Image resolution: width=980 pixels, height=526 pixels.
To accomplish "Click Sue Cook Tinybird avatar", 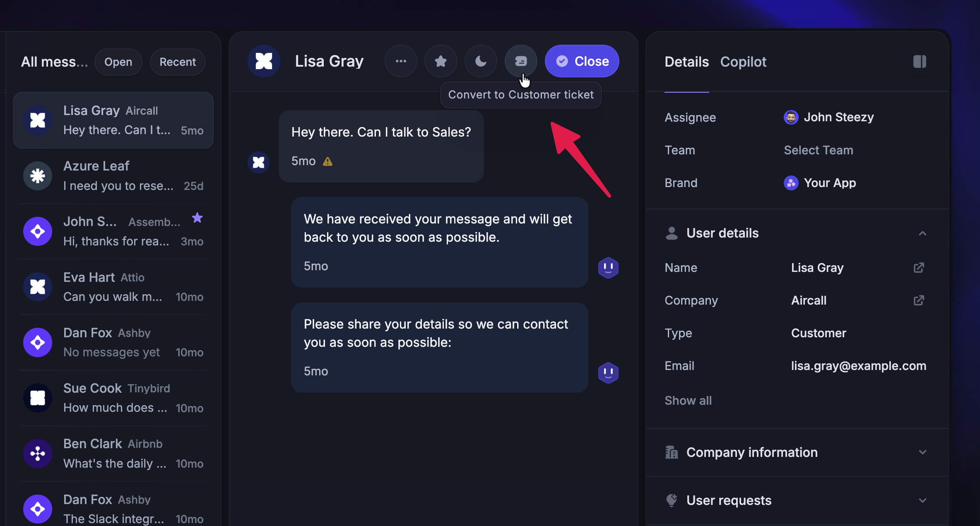I will point(38,398).
